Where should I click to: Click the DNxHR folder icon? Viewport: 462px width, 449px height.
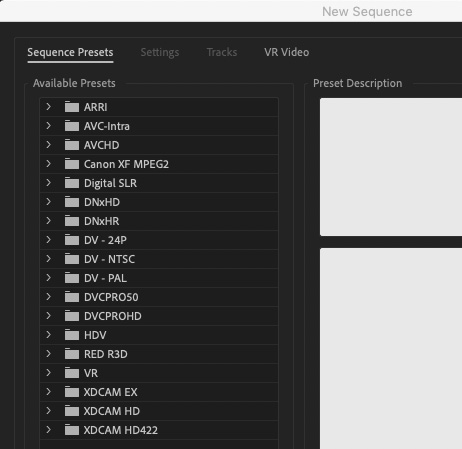click(x=72, y=221)
